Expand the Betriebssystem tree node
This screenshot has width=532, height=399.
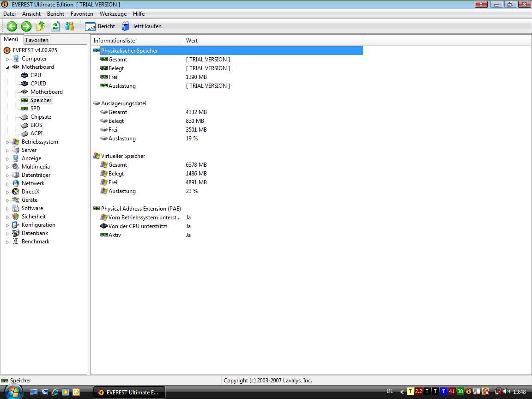[7, 142]
